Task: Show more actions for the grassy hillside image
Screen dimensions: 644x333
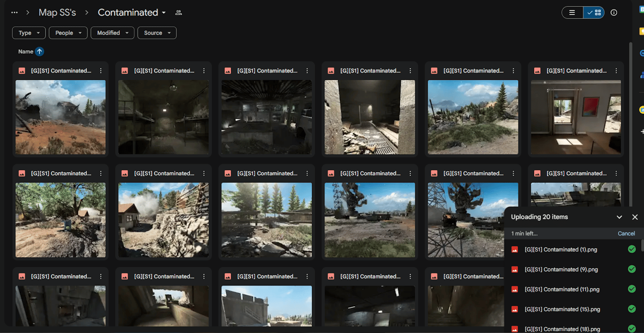Action: [513, 71]
